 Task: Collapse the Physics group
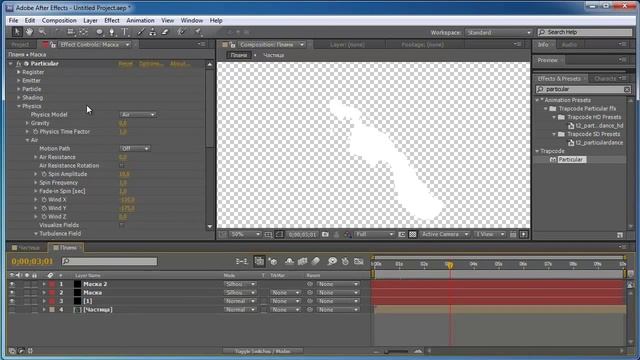tap(19, 106)
